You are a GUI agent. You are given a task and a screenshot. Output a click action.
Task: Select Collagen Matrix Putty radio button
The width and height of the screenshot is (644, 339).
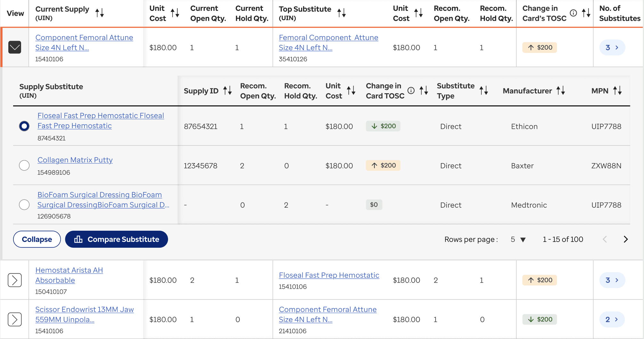(x=24, y=165)
